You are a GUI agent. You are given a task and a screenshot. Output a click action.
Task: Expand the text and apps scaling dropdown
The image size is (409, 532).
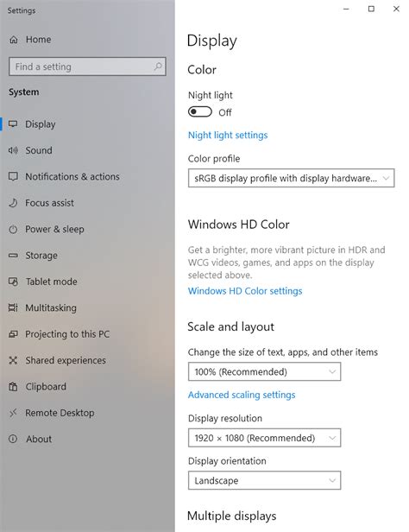(x=264, y=371)
